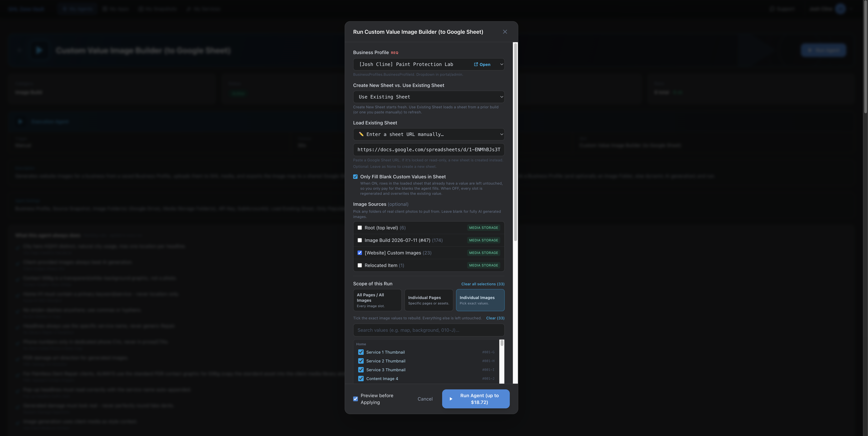Open the Business Profile dropdown
Viewport: 868px width, 436px height.
pos(429,64)
